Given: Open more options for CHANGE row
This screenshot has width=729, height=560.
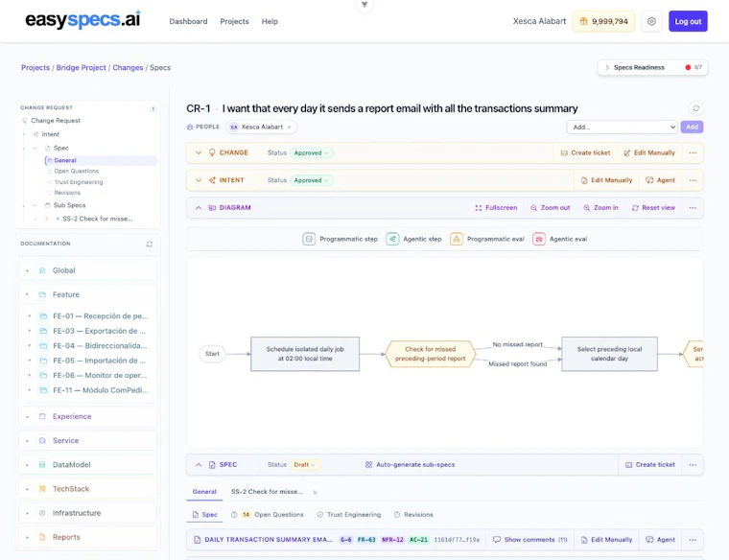Looking at the screenshot, I should pos(693,152).
